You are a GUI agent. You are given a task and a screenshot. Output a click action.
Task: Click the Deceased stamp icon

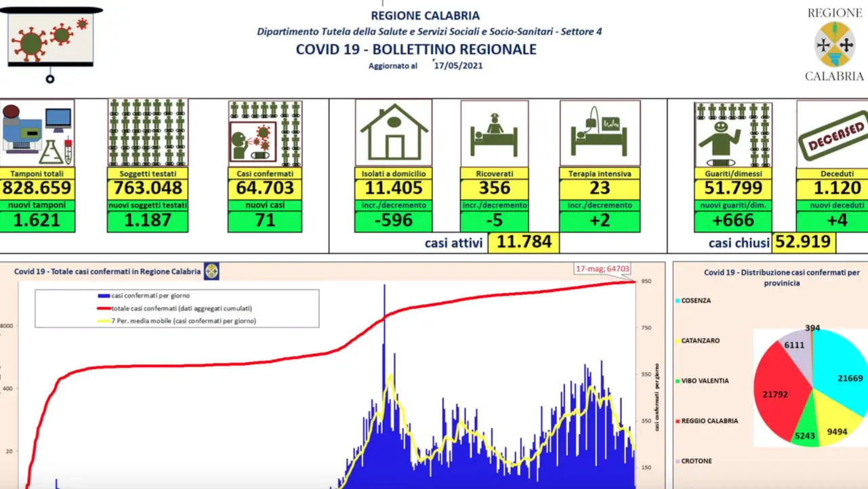point(831,133)
